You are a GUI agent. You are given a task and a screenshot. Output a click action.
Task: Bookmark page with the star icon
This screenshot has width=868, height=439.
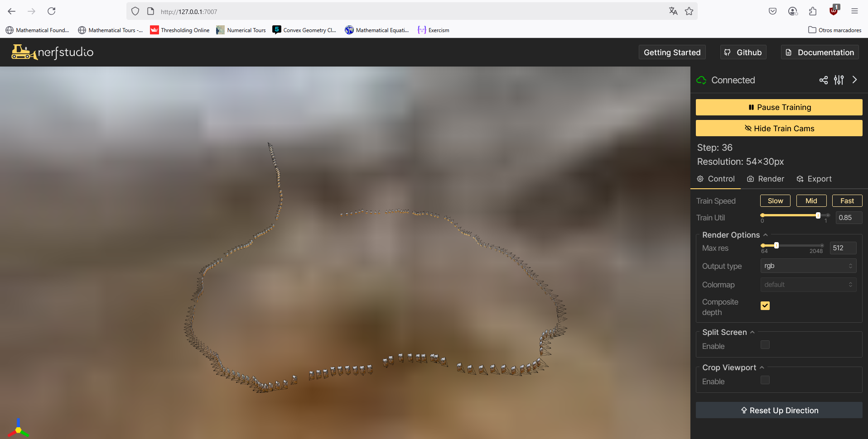689,11
